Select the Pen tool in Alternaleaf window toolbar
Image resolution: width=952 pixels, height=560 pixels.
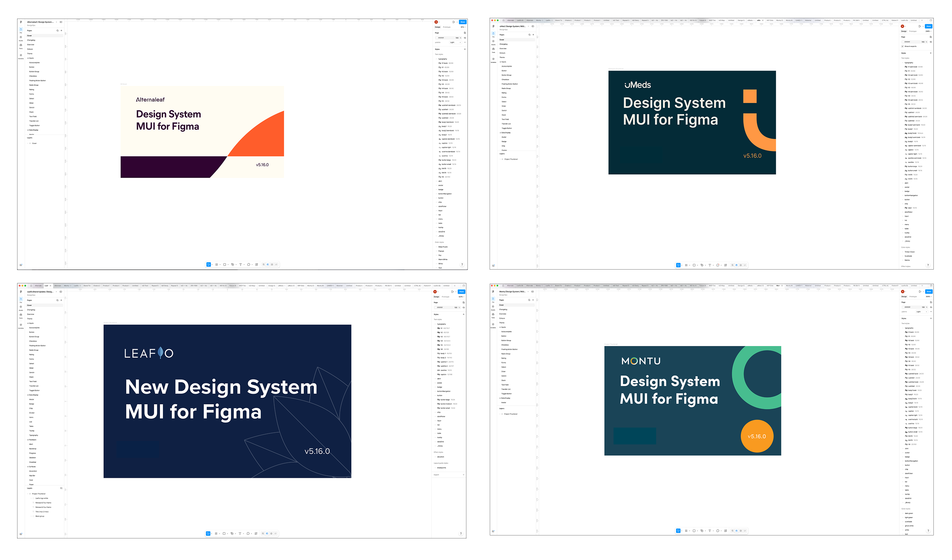[x=232, y=264]
